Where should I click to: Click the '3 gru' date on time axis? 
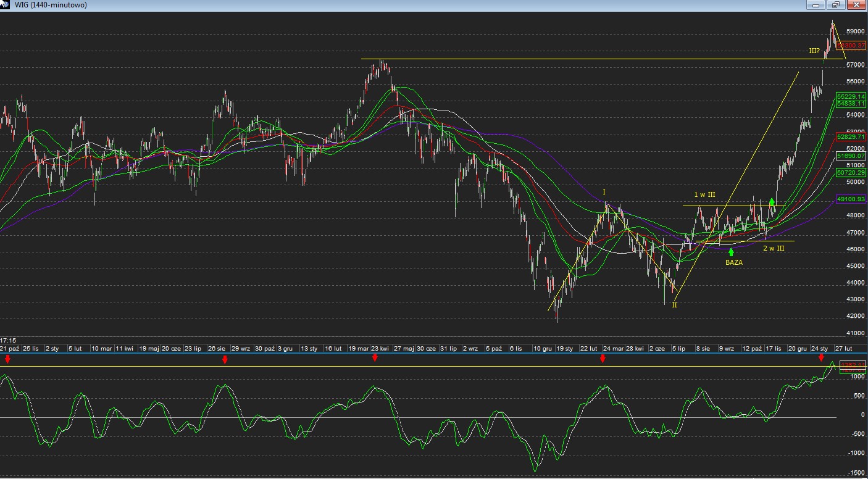pyautogui.click(x=285, y=349)
